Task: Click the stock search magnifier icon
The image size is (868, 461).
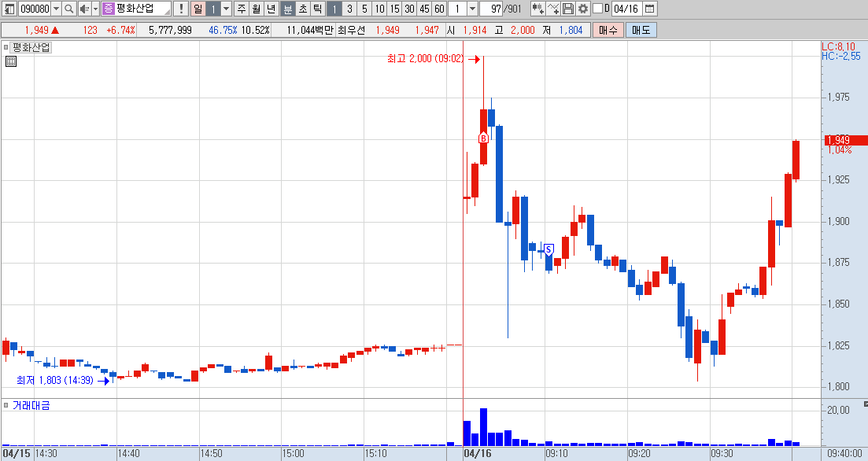Action: (x=68, y=9)
